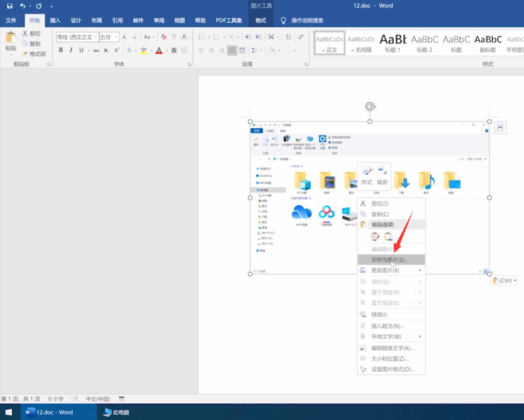Viewport: 524px width, 420px height.
Task: Align text left in paragraph group
Action: [202, 50]
